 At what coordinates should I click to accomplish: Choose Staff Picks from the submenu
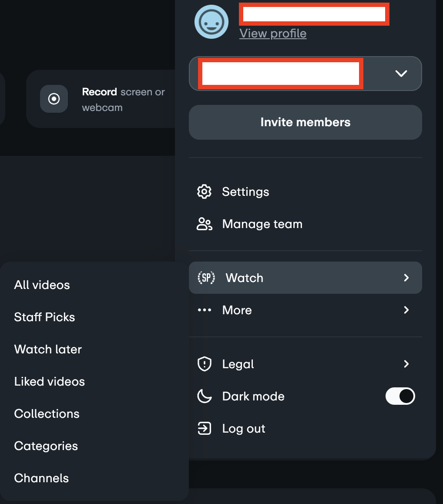44,317
